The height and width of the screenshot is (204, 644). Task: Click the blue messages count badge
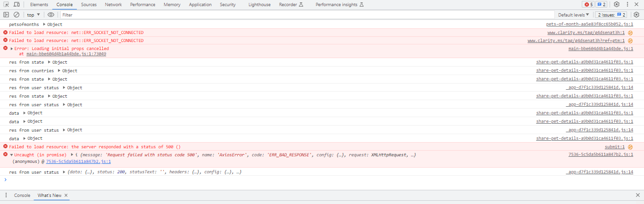click(602, 4)
